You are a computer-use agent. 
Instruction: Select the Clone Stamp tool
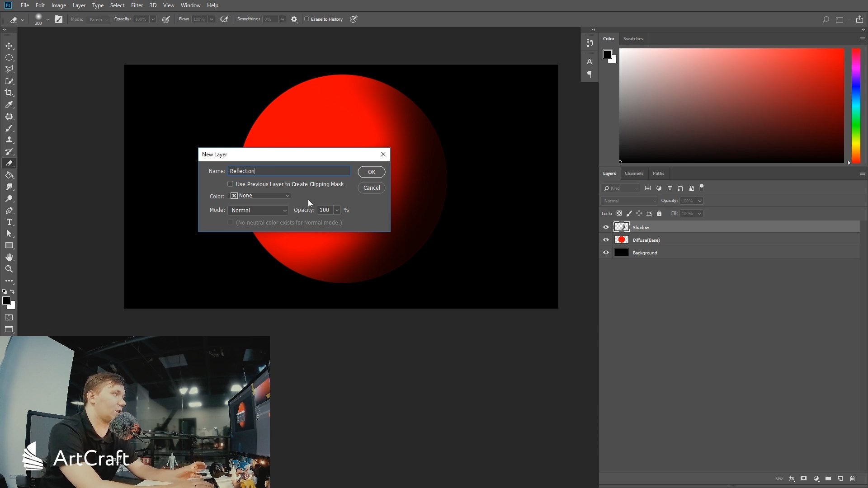[9, 140]
